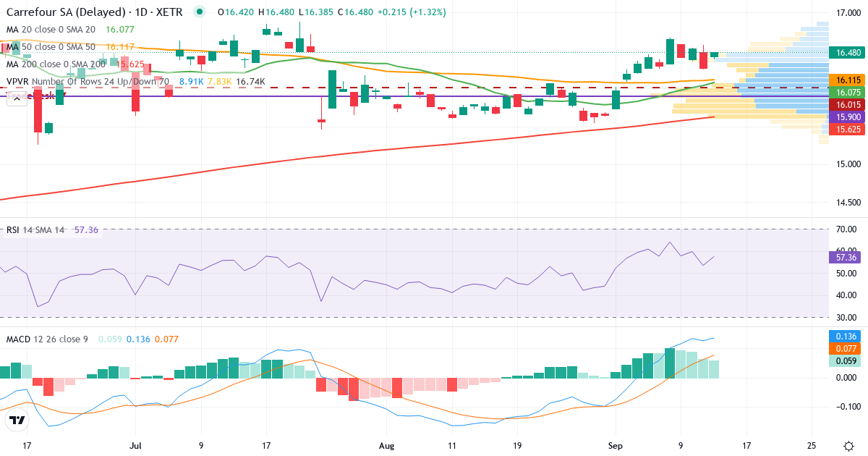Viewport: 868px width, 456px height.
Task: Click the 16.480 current price label
Action: (848, 53)
